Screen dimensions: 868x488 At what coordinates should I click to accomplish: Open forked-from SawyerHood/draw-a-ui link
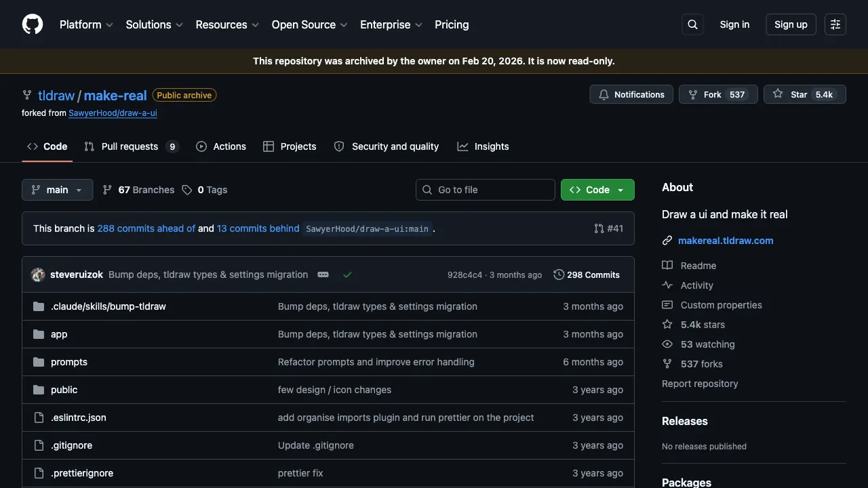[113, 113]
